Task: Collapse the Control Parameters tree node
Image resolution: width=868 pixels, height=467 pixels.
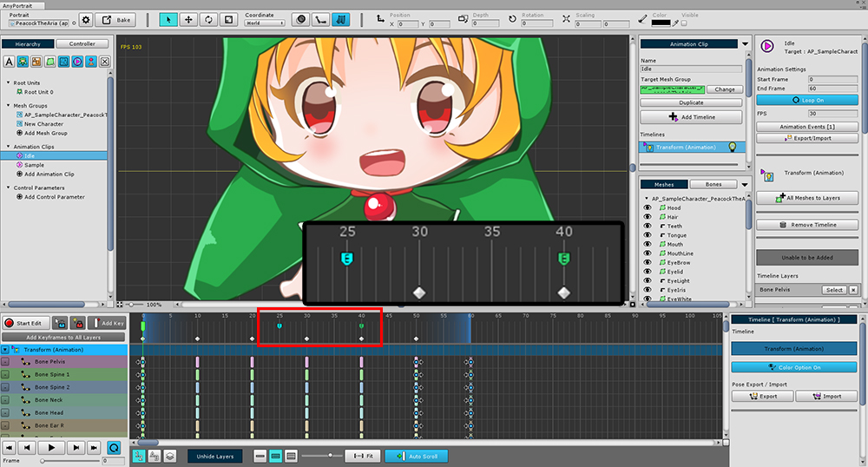Action: (x=9, y=187)
